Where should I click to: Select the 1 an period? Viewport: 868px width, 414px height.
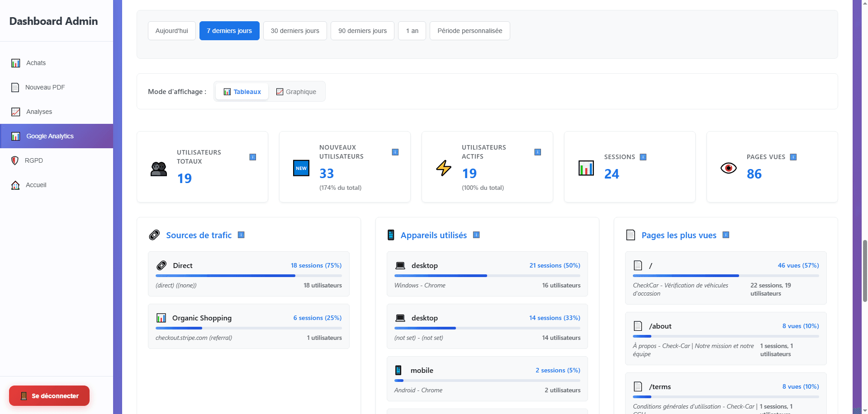(x=412, y=31)
